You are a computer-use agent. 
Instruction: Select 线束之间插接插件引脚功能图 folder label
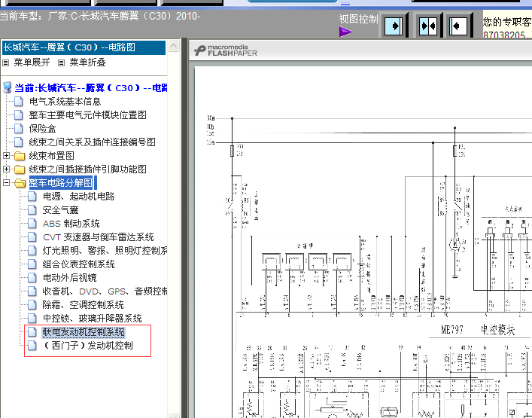pos(87,169)
